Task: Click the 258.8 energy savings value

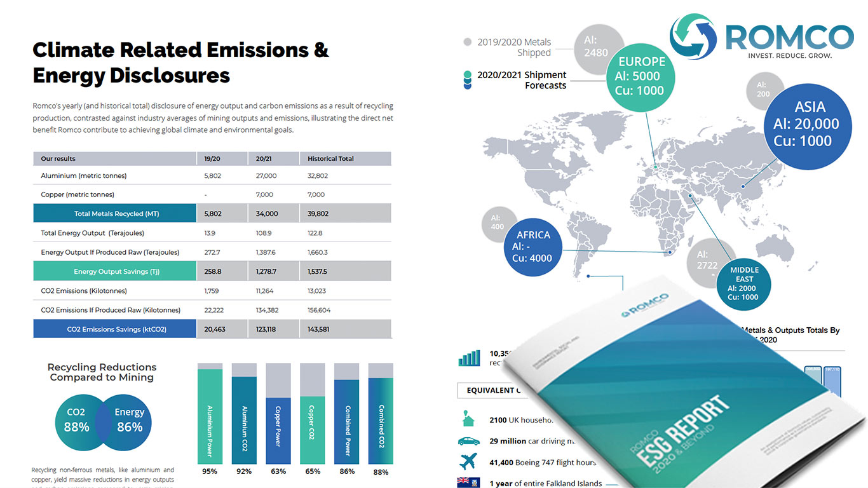Action: 213,271
